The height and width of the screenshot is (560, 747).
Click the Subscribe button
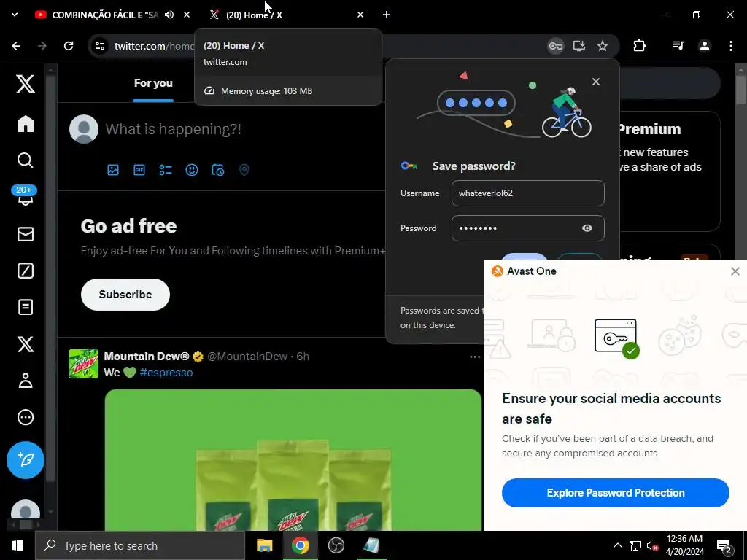(x=125, y=295)
